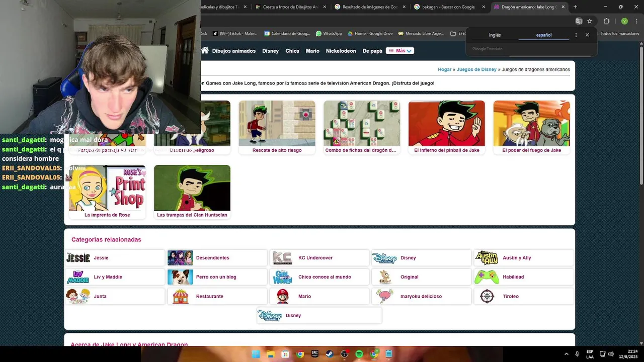This screenshot has height=362, width=644.
Task: Click the Liv y Maddie logo
Action: pyautogui.click(x=78, y=277)
